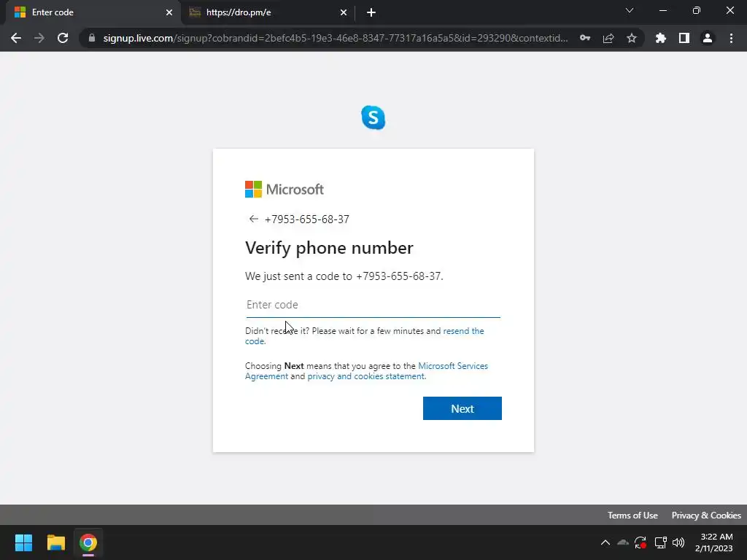
Task: Click the share page icon
Action: 608,38
